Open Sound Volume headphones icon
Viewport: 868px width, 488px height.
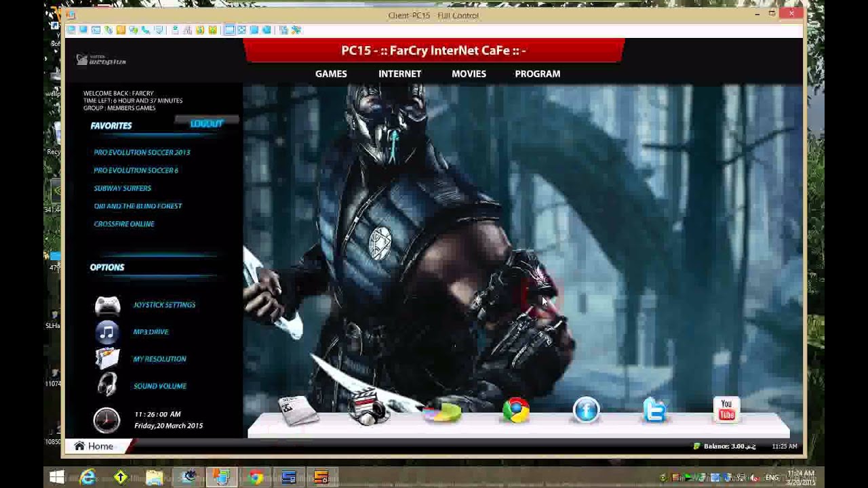pos(107,384)
